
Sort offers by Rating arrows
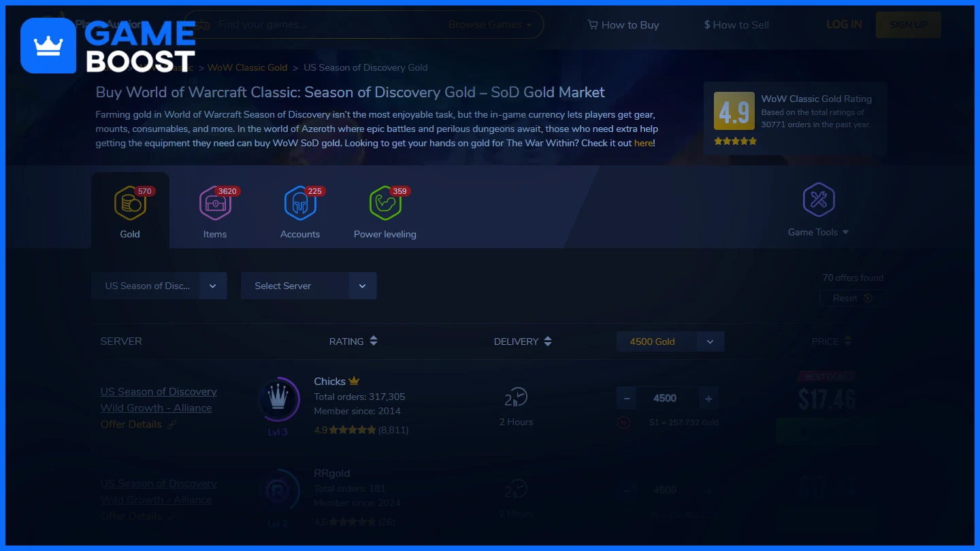(x=374, y=341)
